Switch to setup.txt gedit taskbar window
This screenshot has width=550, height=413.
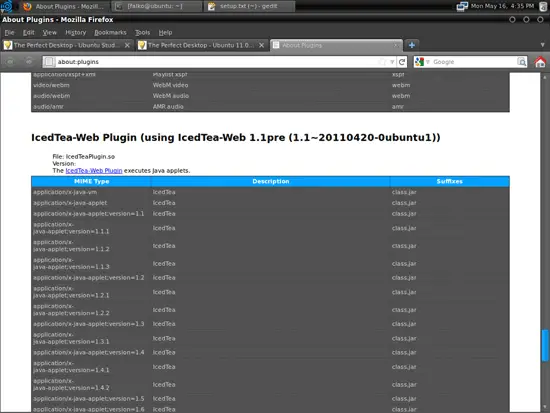point(249,6)
